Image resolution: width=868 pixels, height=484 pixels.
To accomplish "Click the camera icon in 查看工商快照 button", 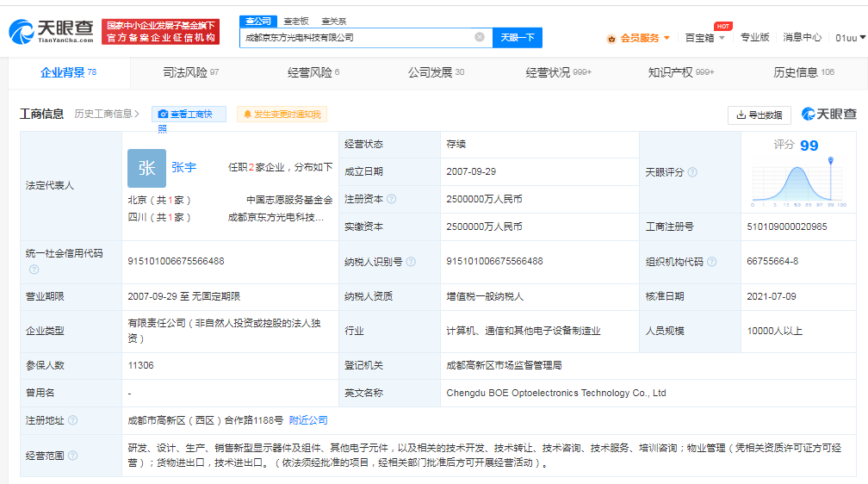I will click(x=163, y=114).
